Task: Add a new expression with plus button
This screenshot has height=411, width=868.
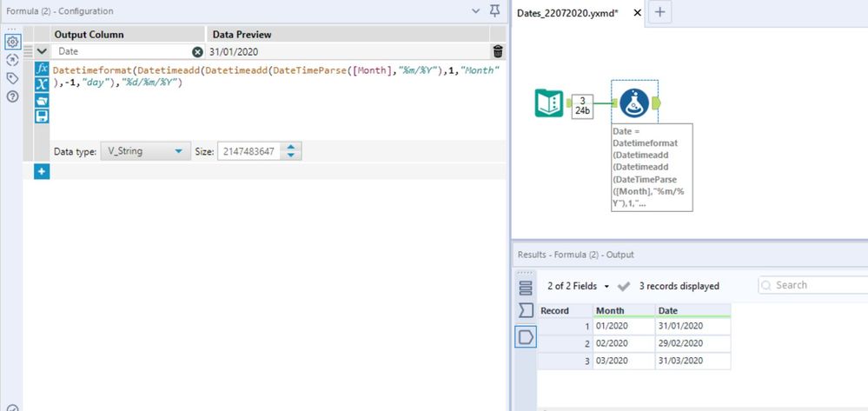Action: point(42,172)
